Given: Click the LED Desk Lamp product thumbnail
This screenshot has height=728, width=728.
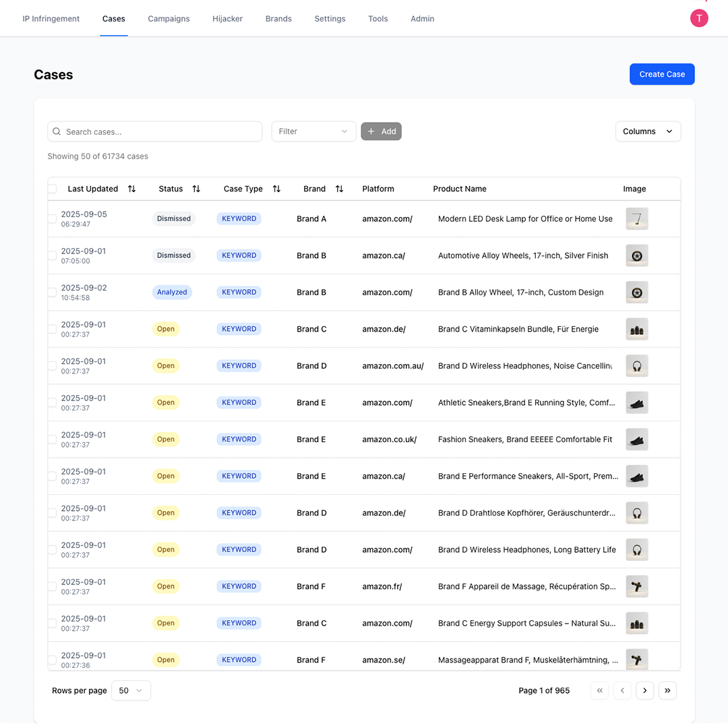Looking at the screenshot, I should pyautogui.click(x=636, y=219).
